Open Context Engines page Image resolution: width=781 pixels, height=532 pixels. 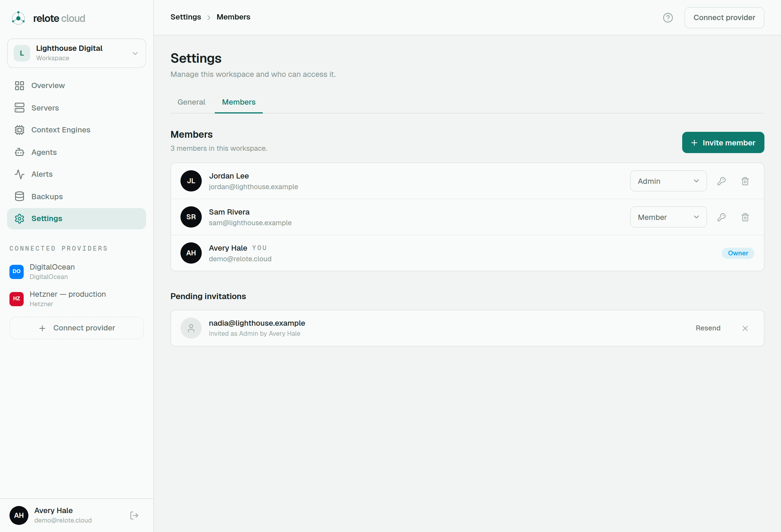coord(77,130)
